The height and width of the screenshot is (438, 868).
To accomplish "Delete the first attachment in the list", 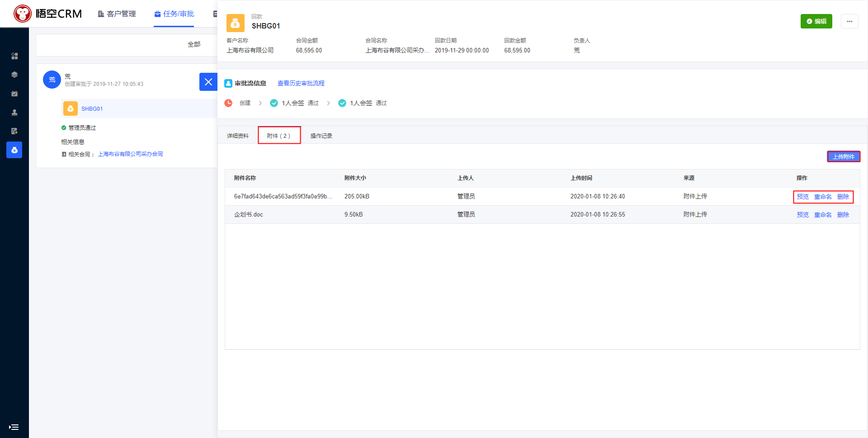I will pyautogui.click(x=843, y=197).
